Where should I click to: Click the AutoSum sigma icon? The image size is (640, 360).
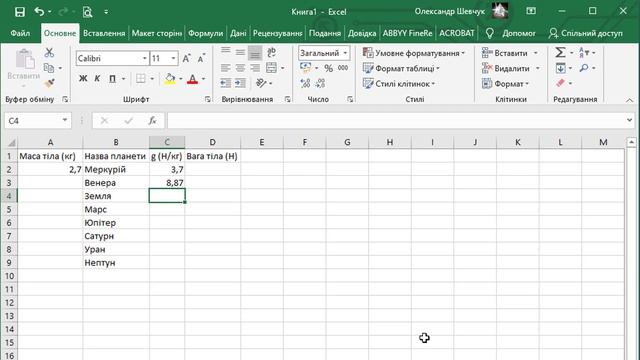[560, 53]
